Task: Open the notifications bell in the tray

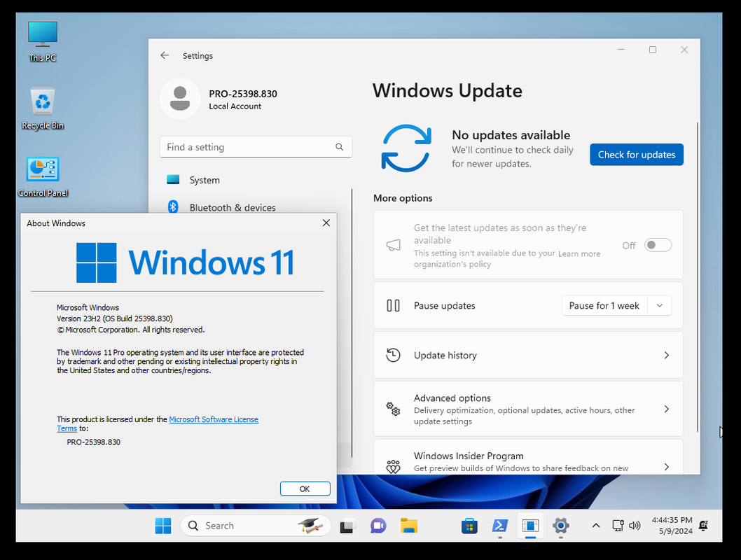Action: click(704, 526)
